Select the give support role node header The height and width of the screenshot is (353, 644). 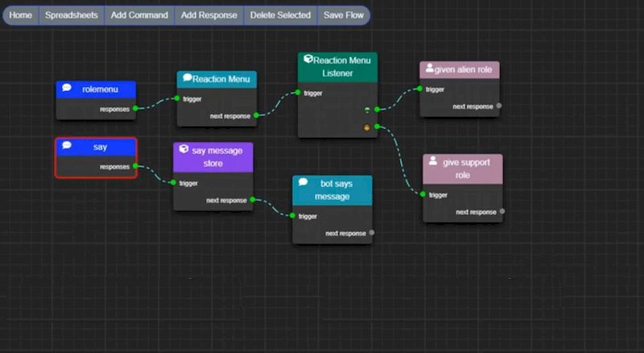(x=463, y=168)
